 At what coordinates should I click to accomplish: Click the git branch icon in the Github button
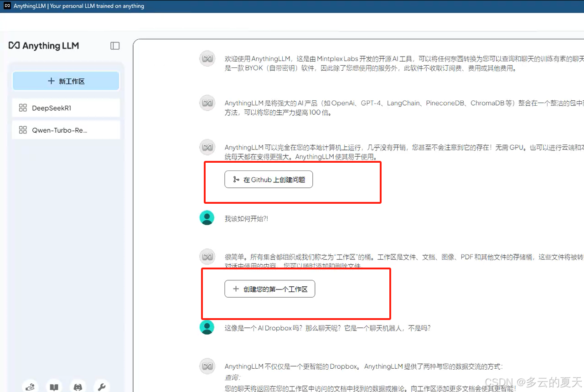236,180
